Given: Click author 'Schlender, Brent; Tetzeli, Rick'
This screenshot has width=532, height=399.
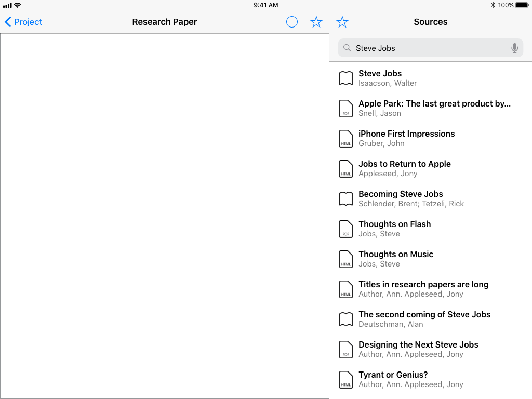Looking at the screenshot, I should (411, 204).
